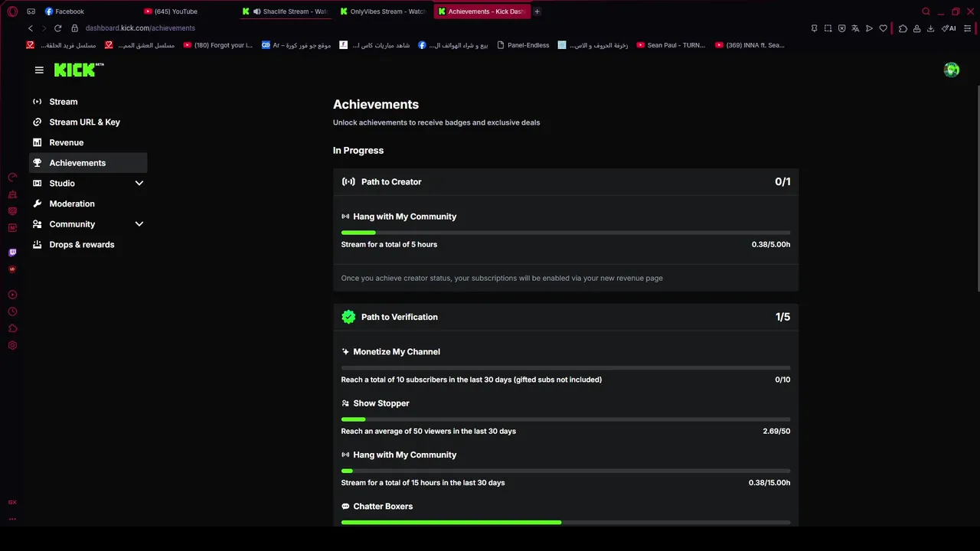Reload the current page
980x551 pixels.
(57, 28)
